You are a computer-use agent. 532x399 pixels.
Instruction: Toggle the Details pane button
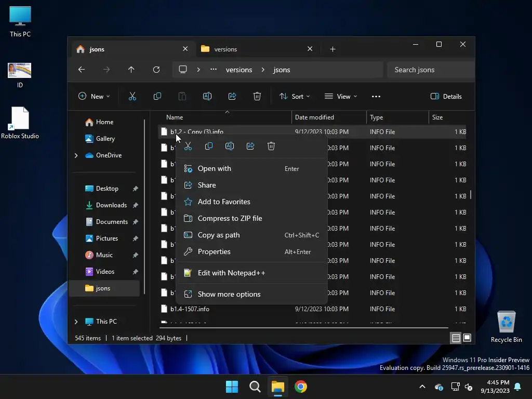(446, 97)
